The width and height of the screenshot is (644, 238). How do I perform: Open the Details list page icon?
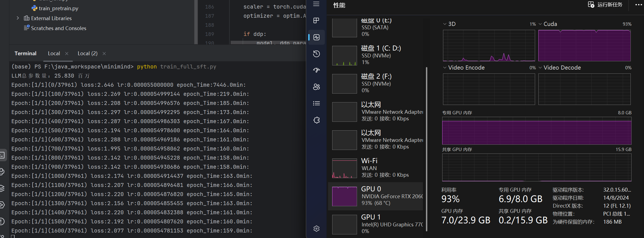[316, 103]
